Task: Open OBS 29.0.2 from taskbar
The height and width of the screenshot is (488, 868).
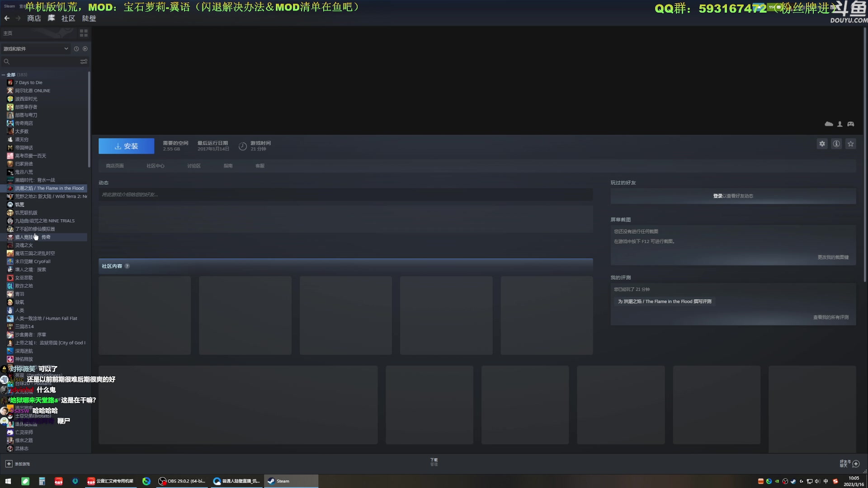Action: click(182, 481)
